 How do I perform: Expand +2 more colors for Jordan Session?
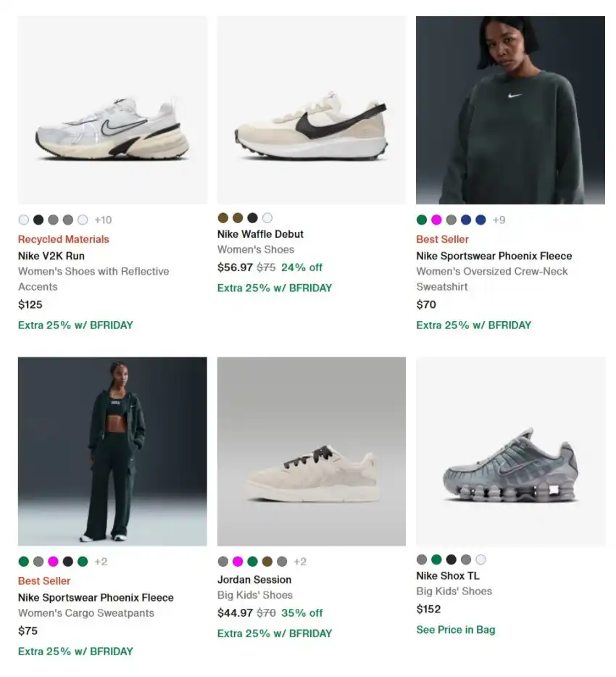(300, 561)
